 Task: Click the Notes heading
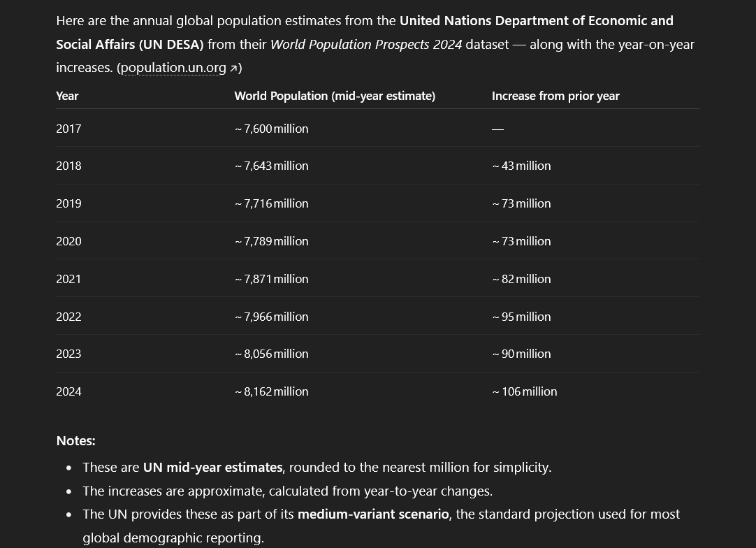tap(75, 440)
